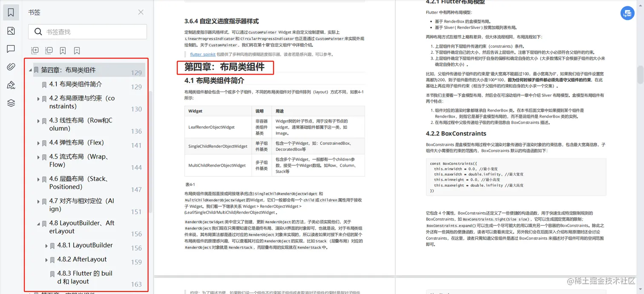
Task: Select the signature pen panel icon
Action: [x=11, y=84]
